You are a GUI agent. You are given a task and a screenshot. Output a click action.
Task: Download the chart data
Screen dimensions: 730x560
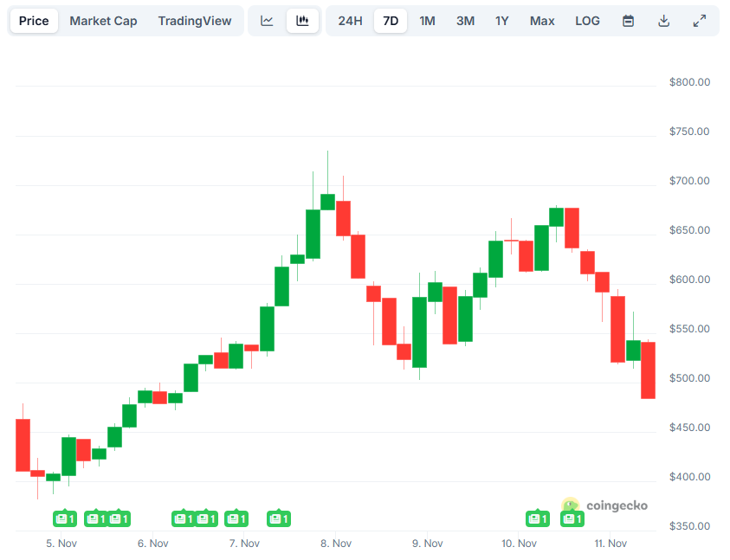click(663, 20)
